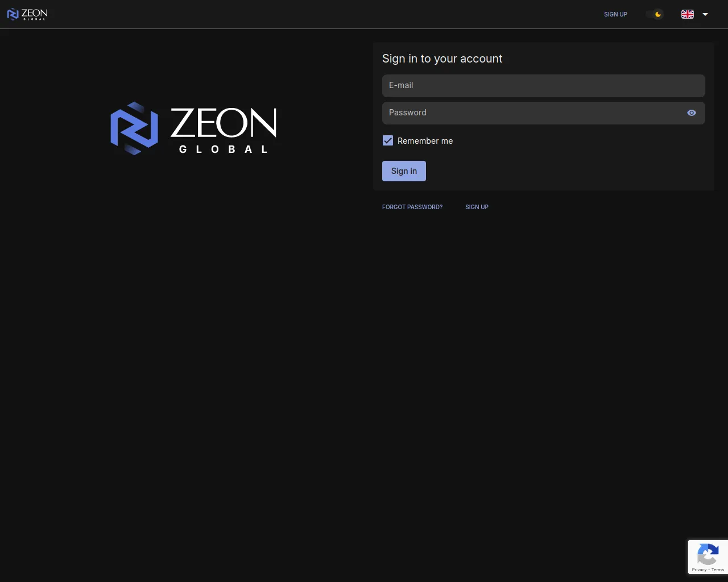Viewport: 728px width, 582px height.
Task: Open the Sign Up link below form
Action: tap(477, 207)
